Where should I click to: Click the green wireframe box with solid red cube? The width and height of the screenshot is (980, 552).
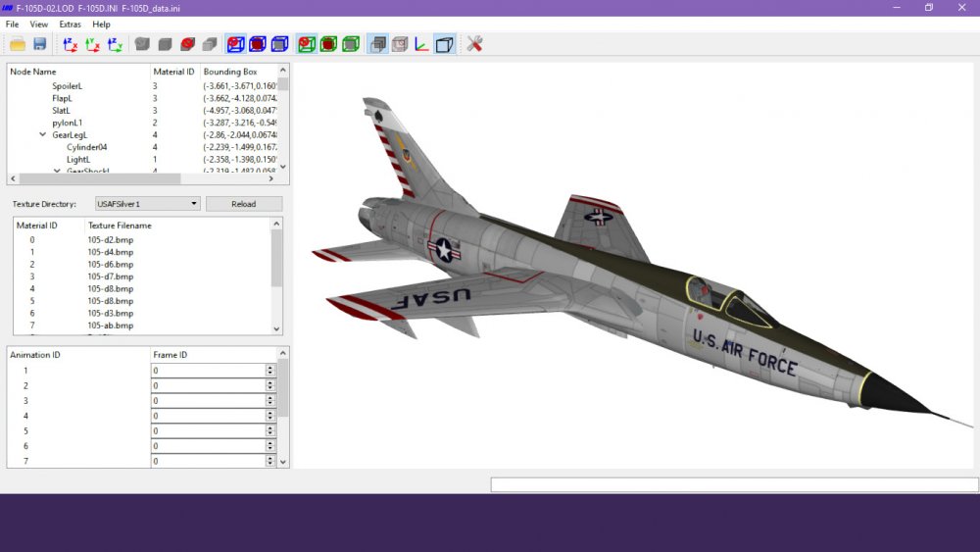tap(328, 44)
